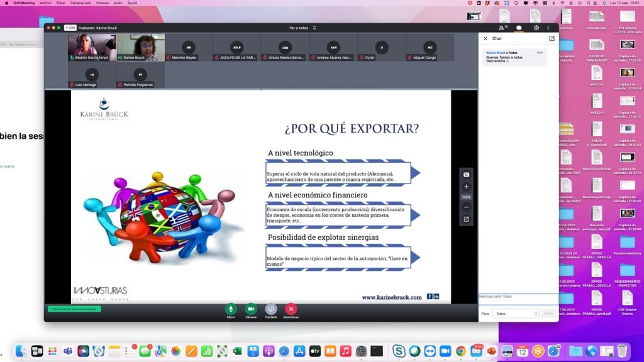644x362 pixels.
Task: Open GoToMeeting settings gear
Action: tap(536, 28)
